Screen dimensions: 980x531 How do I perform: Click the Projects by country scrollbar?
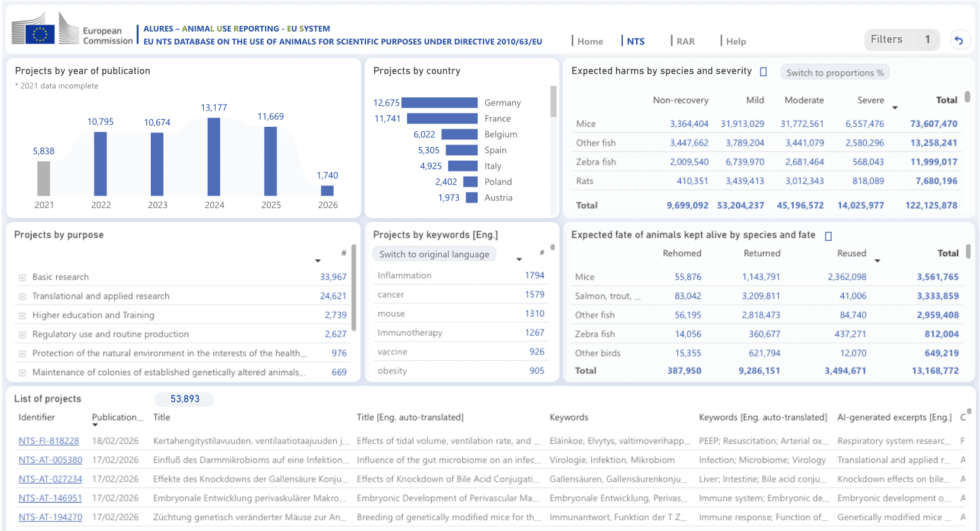click(x=553, y=102)
